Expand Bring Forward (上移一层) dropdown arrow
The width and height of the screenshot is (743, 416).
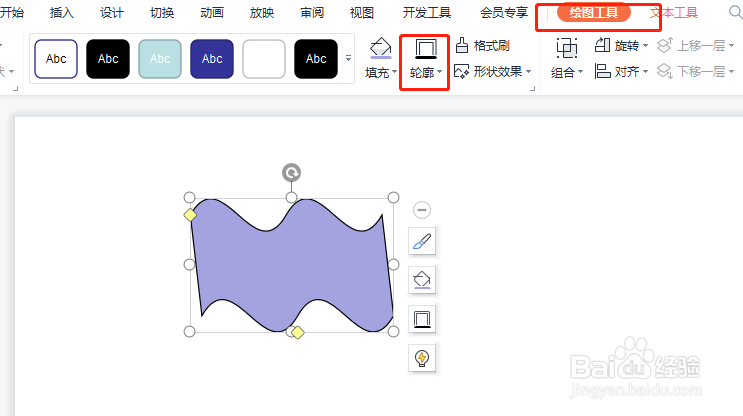click(732, 46)
